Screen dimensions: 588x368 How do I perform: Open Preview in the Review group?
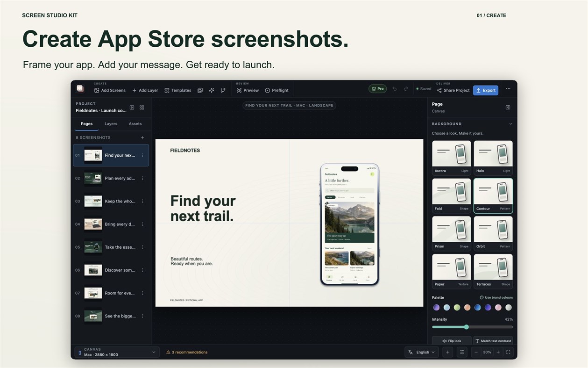pos(248,90)
